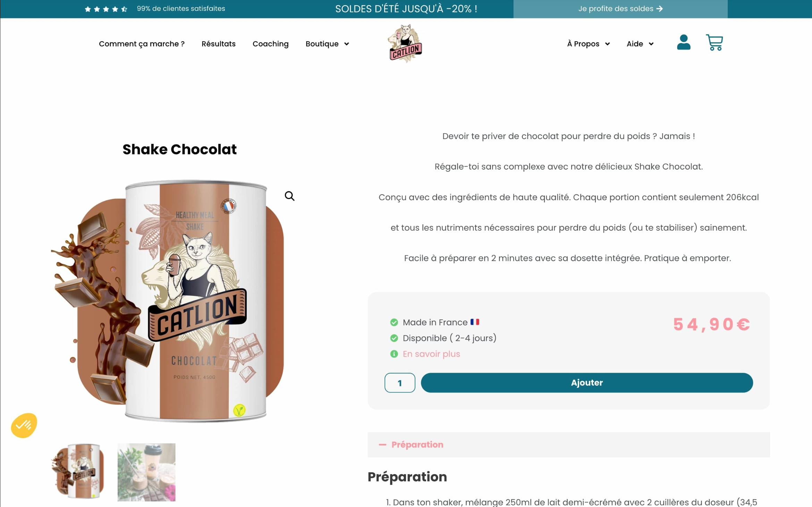Click the quantity input field
812x507 pixels.
click(x=399, y=383)
